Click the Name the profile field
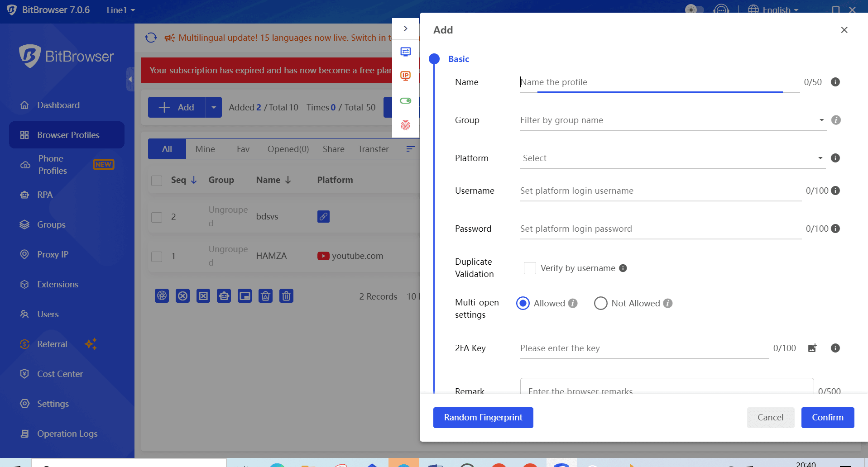The width and height of the screenshot is (868, 467). 660,82
